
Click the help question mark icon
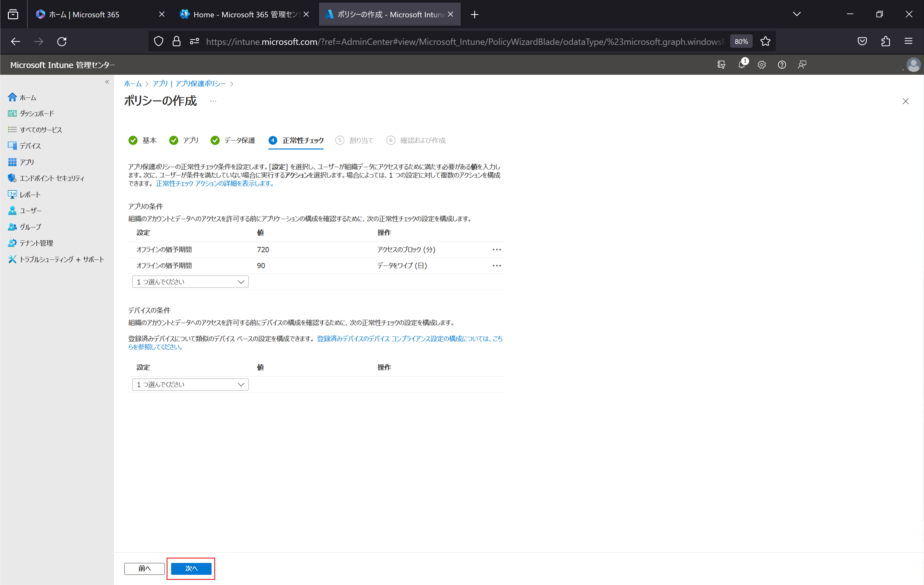782,65
